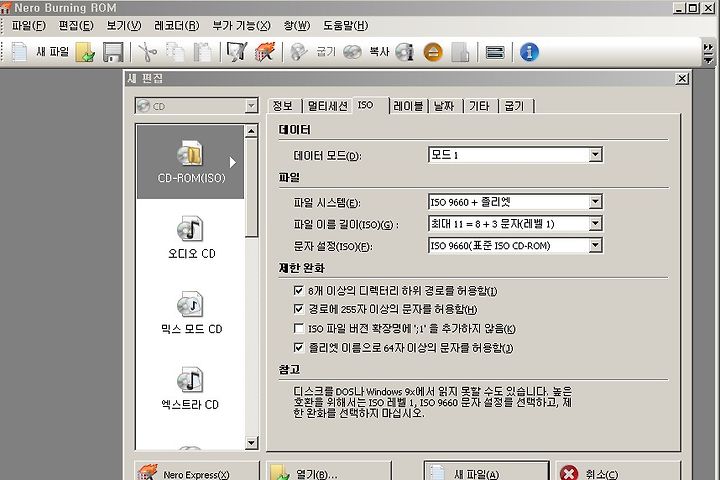Click the paste clipboard icon
The height and width of the screenshot is (480, 720).
202,52
